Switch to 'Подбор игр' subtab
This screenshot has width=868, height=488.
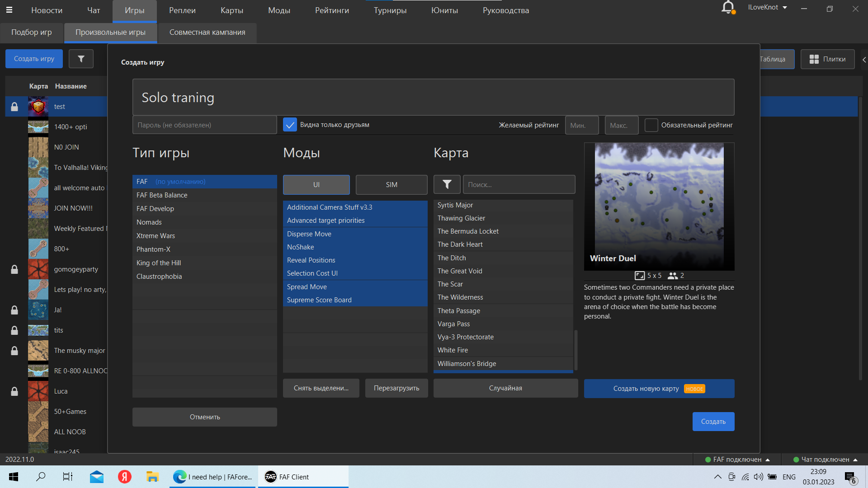coord(32,33)
